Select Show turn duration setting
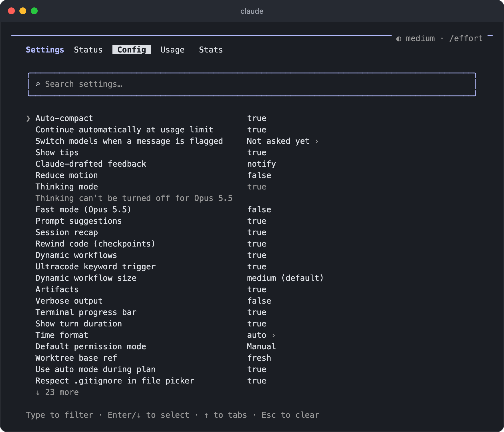This screenshot has width=504, height=432. pyautogui.click(x=78, y=324)
